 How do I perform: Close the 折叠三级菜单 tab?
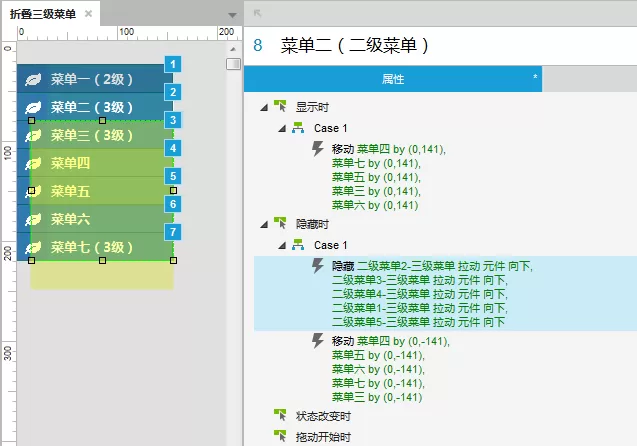coord(88,14)
